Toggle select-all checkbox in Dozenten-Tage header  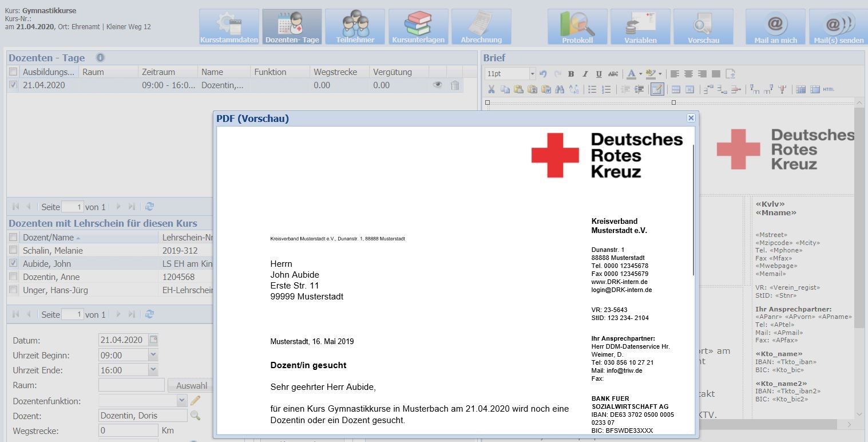coord(13,72)
